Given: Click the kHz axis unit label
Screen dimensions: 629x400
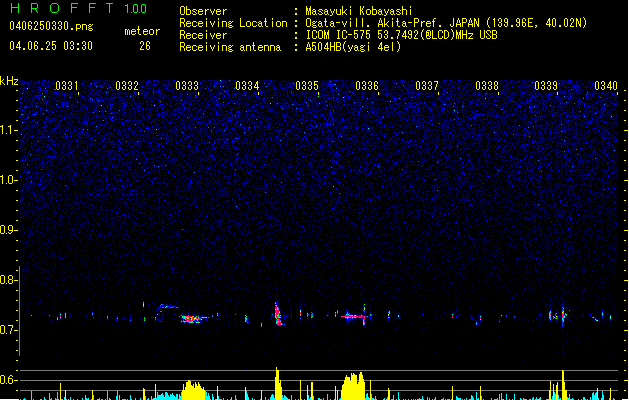Looking at the screenshot, I should [9, 81].
